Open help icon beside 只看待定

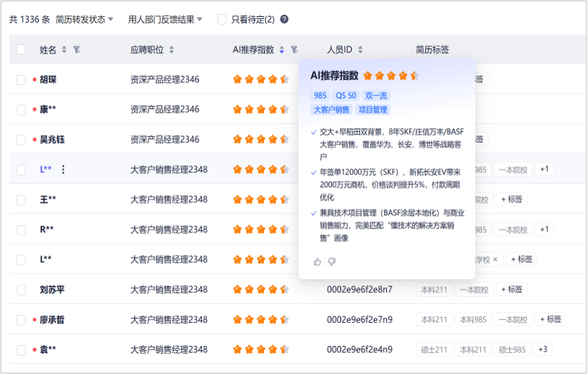point(284,19)
